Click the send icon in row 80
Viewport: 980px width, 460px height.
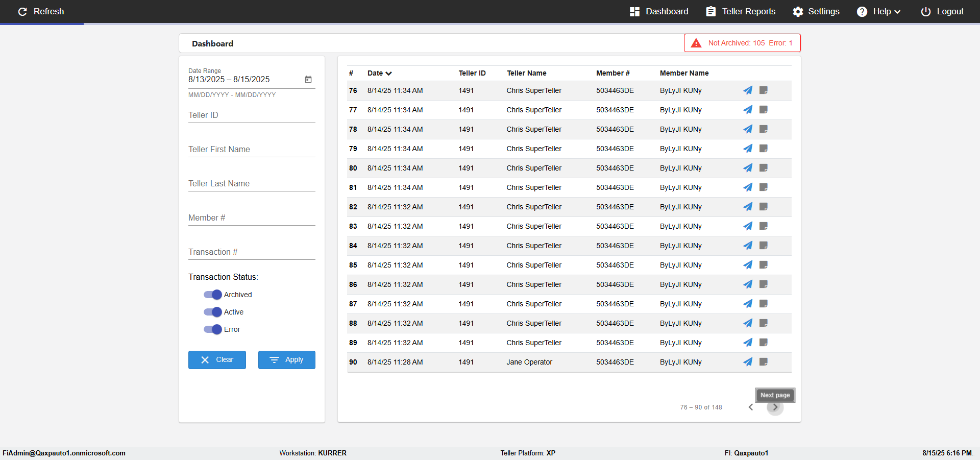click(748, 168)
